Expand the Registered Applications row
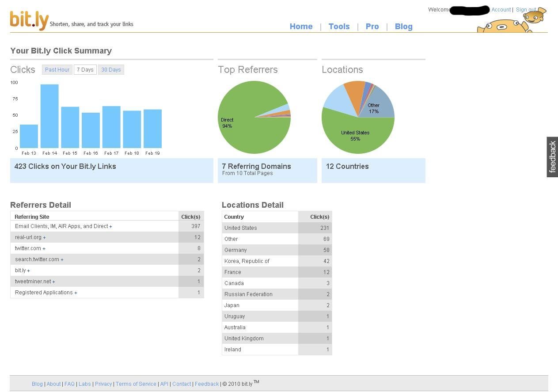This screenshot has width=558, height=392. click(x=76, y=293)
